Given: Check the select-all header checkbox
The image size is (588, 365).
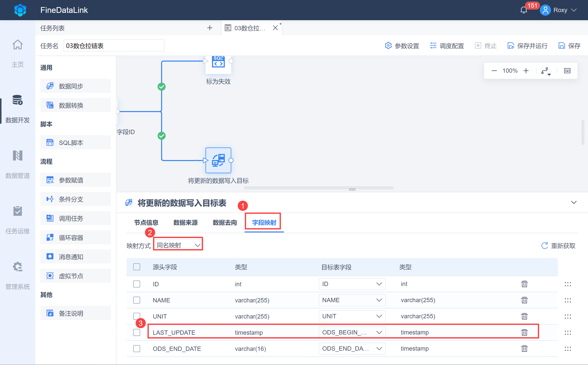Looking at the screenshot, I should click(x=137, y=267).
